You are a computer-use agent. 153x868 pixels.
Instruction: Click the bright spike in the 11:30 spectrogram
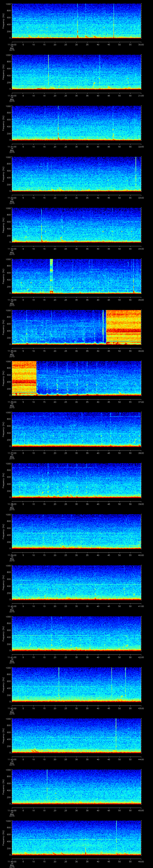click(x=48, y=71)
